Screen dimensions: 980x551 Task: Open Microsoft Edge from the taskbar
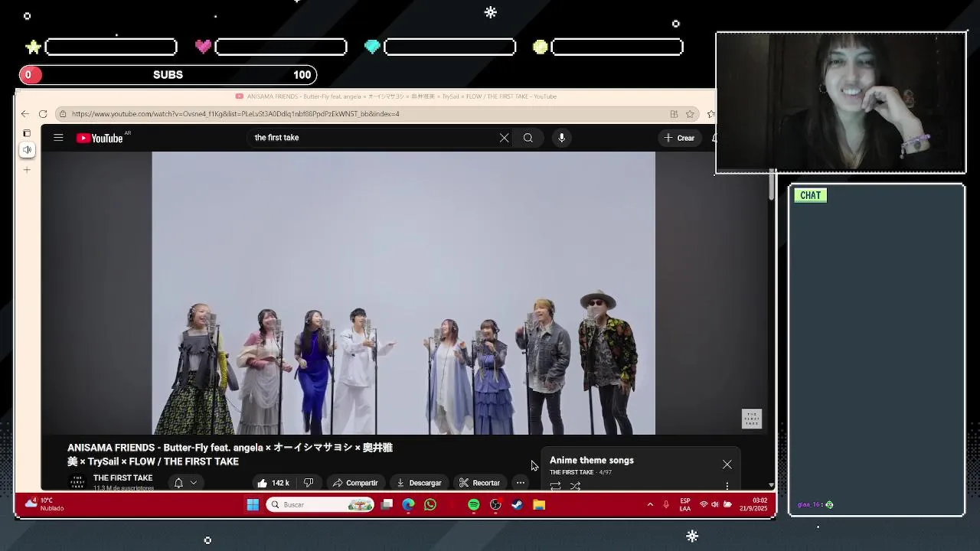coord(408,505)
